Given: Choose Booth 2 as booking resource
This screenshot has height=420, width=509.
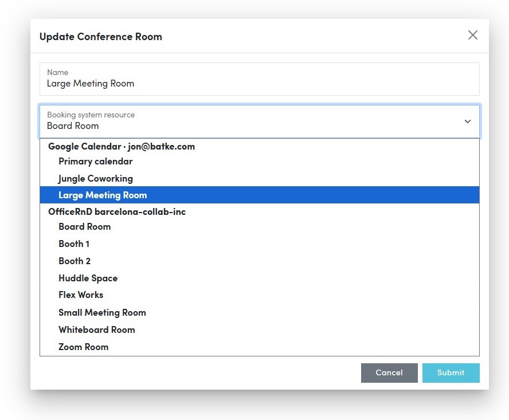Looking at the screenshot, I should click(74, 261).
